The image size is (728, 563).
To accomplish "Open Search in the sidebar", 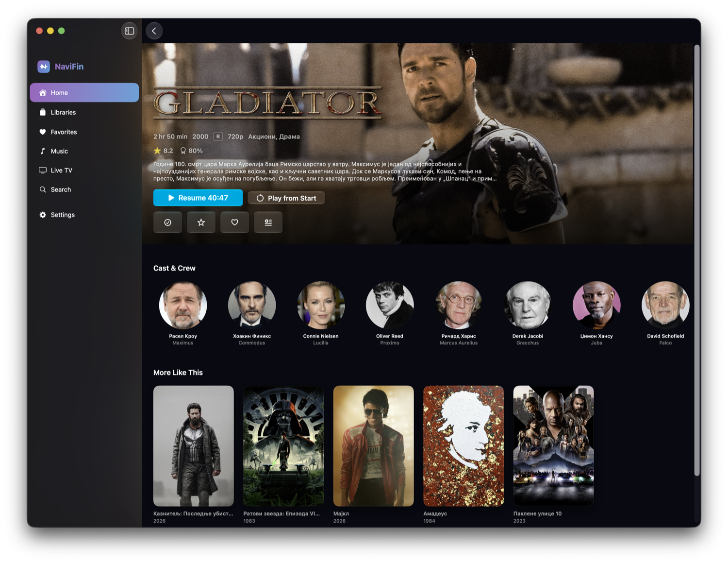I will coord(84,189).
